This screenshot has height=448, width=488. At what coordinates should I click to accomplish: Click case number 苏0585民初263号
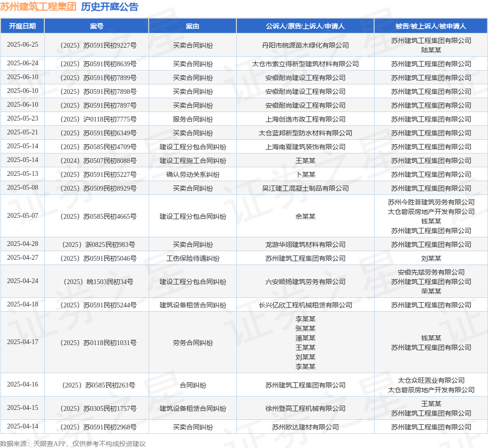pyautogui.click(x=98, y=386)
